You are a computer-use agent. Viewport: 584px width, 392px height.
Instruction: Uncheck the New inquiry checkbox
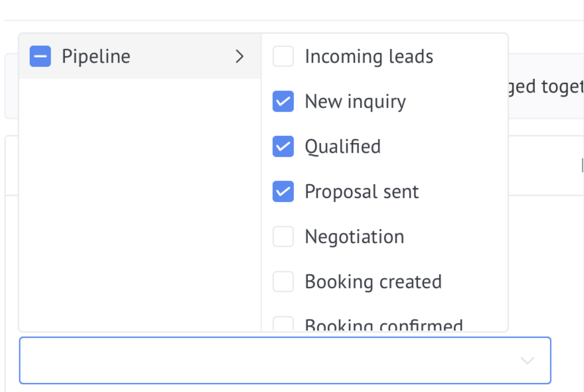[x=283, y=101]
